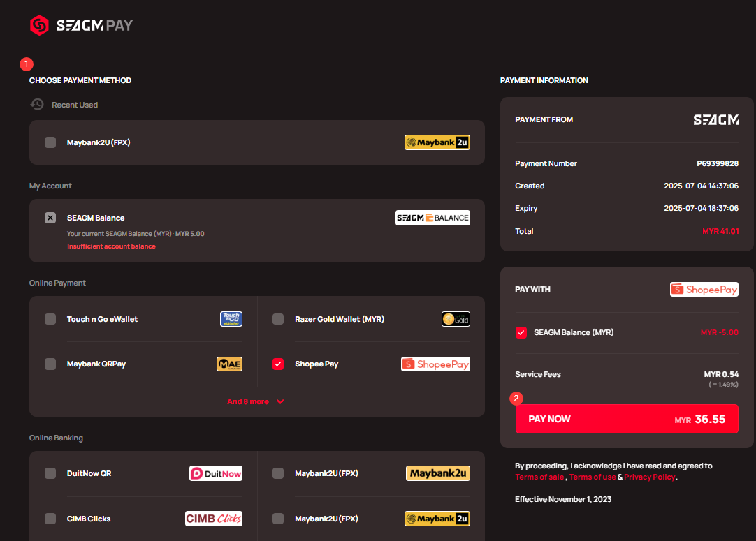Click the Maybank2u logo in Recent Used
This screenshot has height=541, width=756.
pyautogui.click(x=437, y=142)
